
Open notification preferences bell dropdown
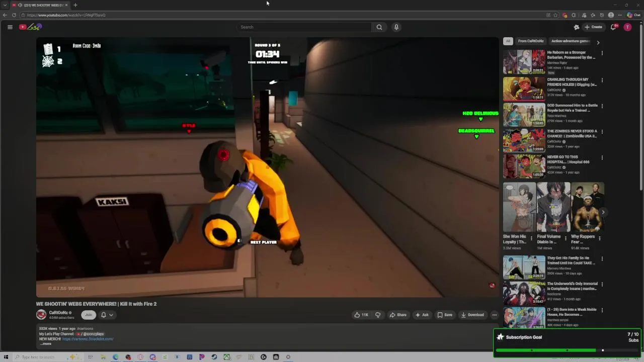tap(107, 315)
